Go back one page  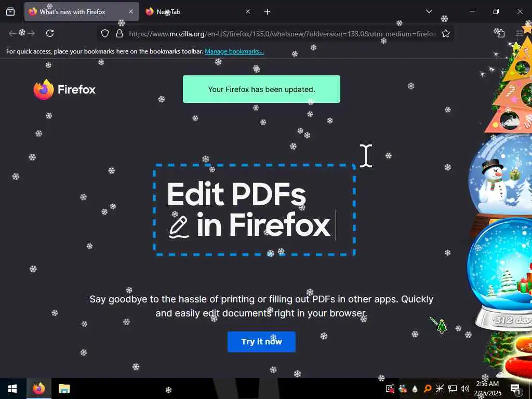12,33
